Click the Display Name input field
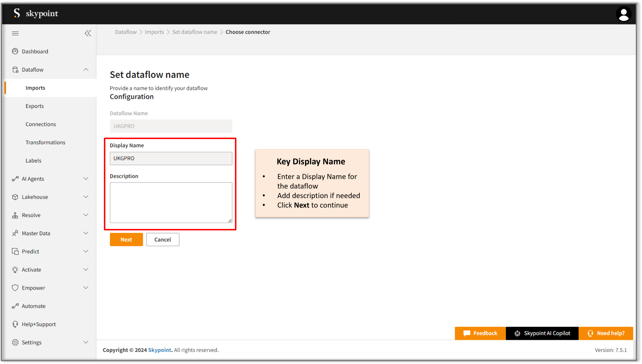This screenshot has width=642, height=364. tap(171, 158)
